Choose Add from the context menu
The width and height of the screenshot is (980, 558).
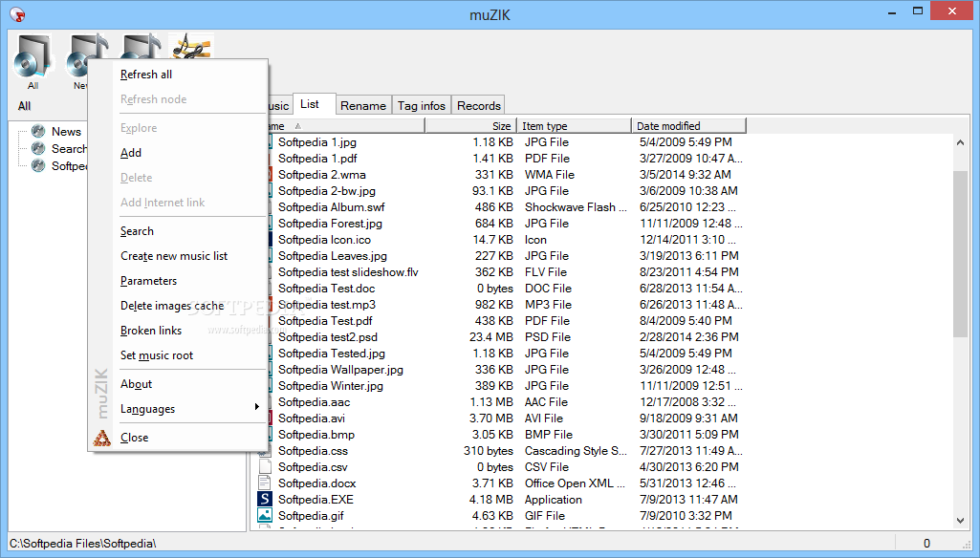coord(131,153)
